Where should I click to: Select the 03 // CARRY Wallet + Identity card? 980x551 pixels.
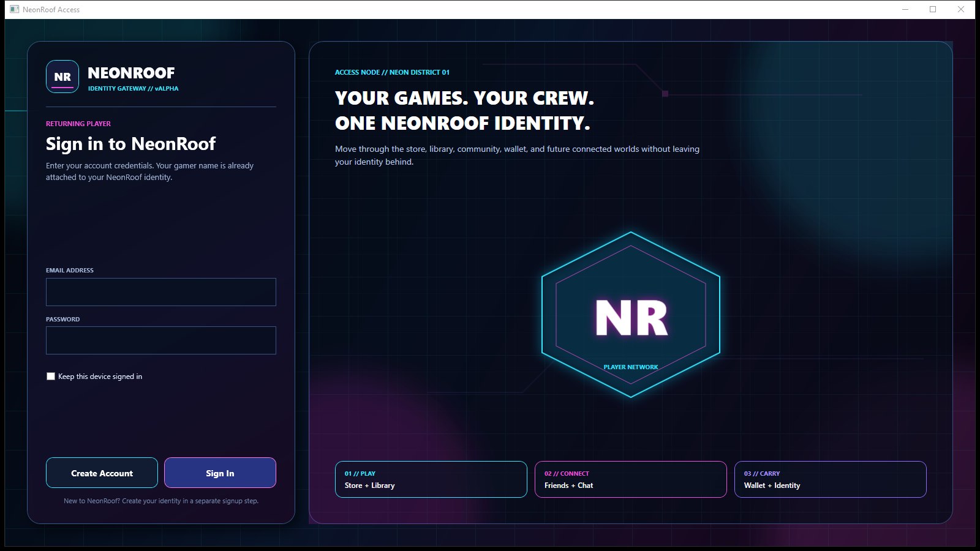831,479
